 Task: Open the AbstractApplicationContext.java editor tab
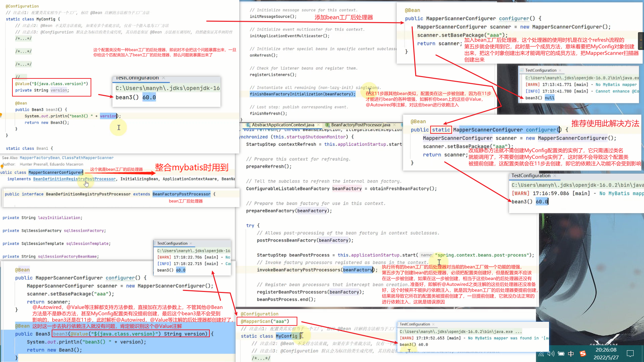(x=283, y=125)
